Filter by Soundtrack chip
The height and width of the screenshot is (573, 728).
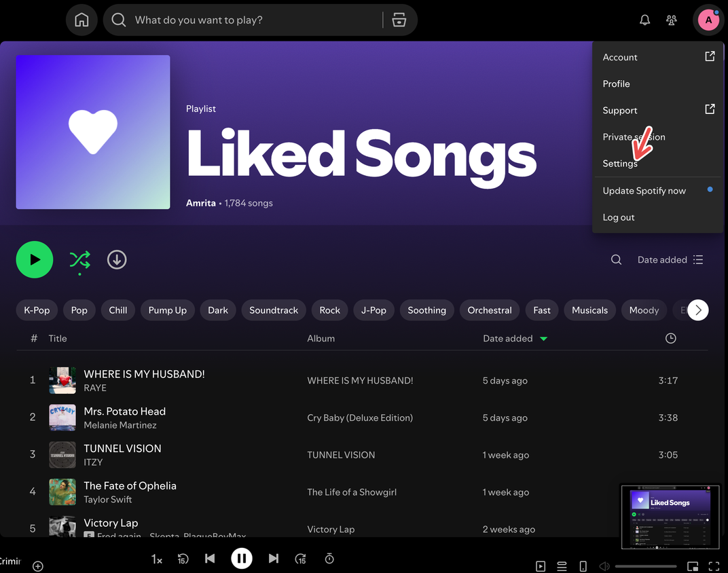pos(274,310)
